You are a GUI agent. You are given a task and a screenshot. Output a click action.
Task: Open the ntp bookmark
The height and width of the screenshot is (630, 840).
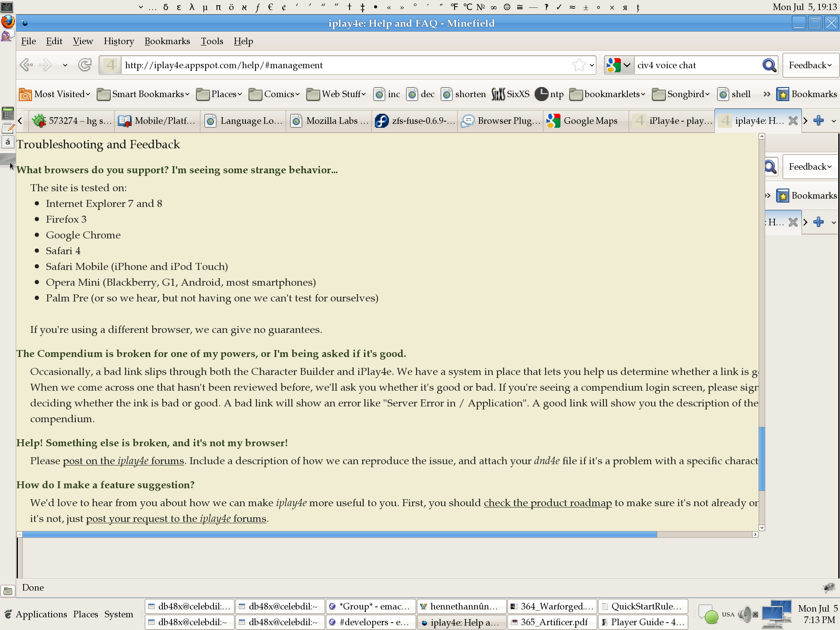[x=549, y=94]
